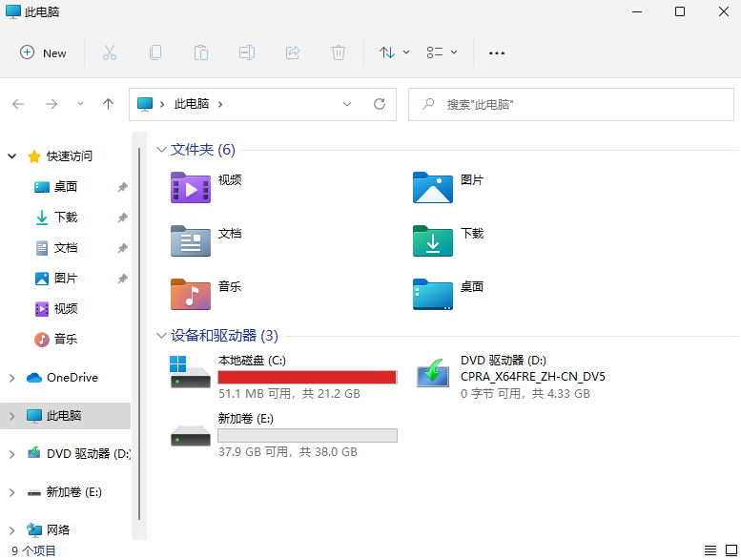Click the Share icon in toolbar
Image resolution: width=741 pixels, height=560 pixels.
pos(293,52)
